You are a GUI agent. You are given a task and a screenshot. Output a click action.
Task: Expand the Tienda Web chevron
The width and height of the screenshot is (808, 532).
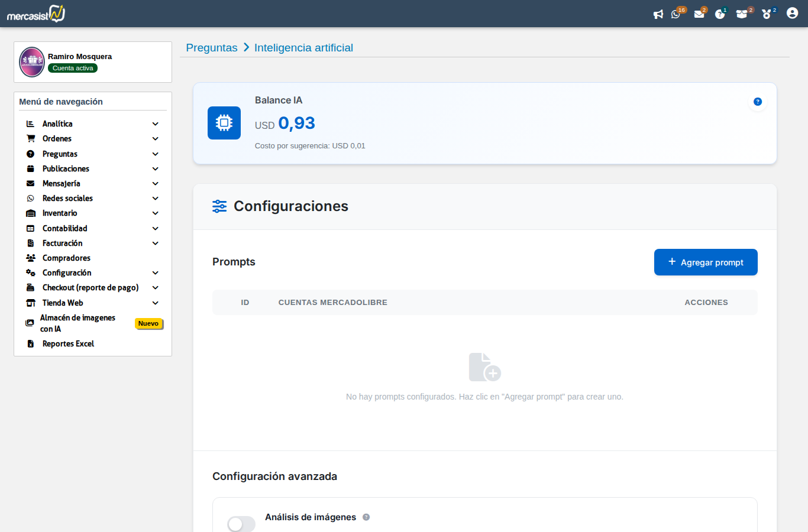tap(156, 303)
